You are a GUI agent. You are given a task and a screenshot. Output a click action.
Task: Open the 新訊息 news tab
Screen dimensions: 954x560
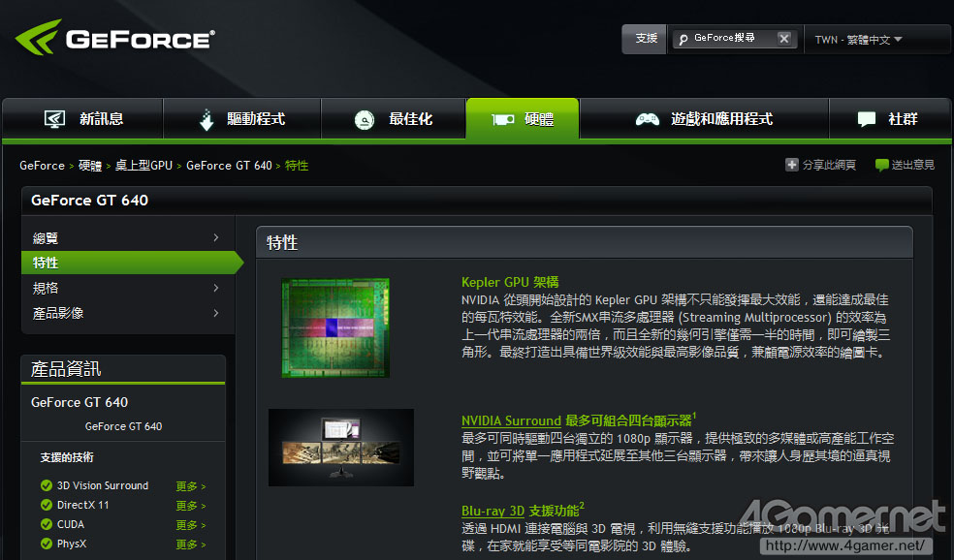coord(83,118)
